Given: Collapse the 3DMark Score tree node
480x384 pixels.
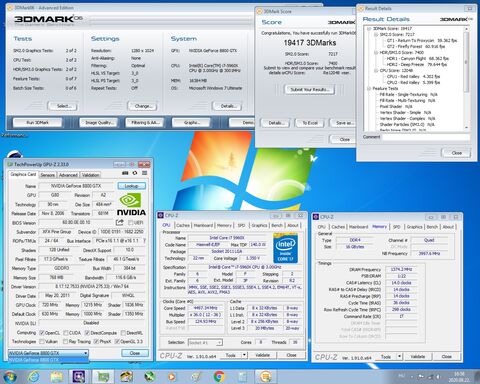Looking at the screenshot, I should pos(369,29).
